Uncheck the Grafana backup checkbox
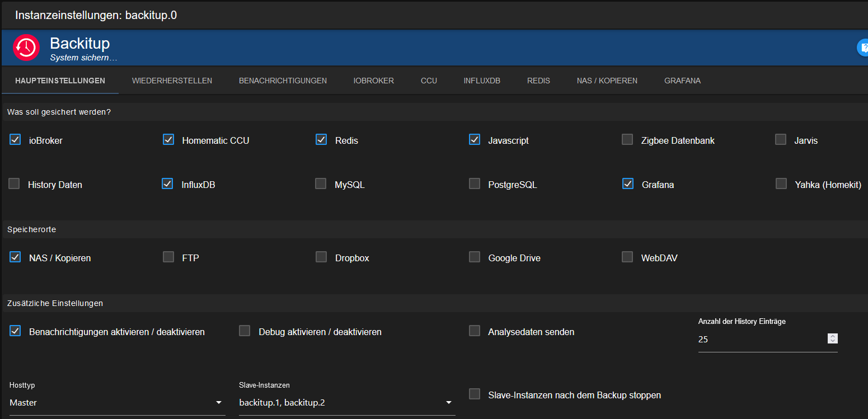Image resolution: width=868 pixels, height=419 pixels. pos(628,183)
